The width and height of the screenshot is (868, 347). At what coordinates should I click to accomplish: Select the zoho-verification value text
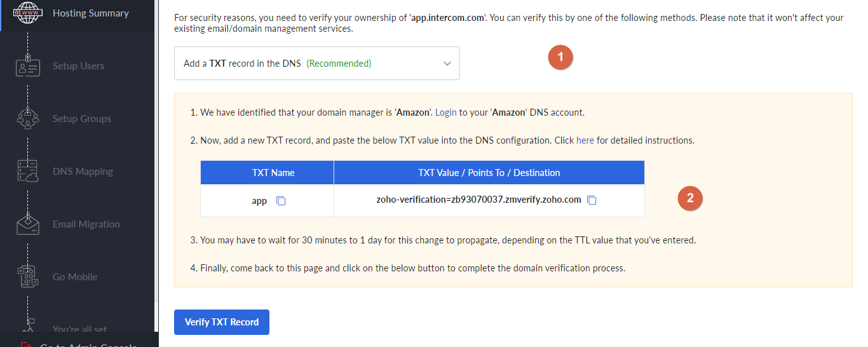(x=478, y=200)
